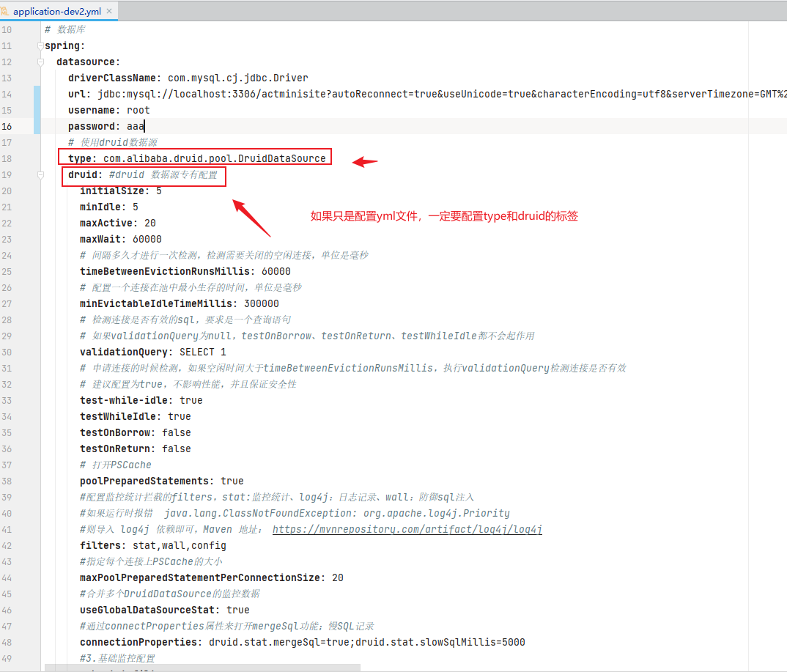Collapse the spring: block fold marker
Viewport: 787px width, 672px height.
[41, 46]
